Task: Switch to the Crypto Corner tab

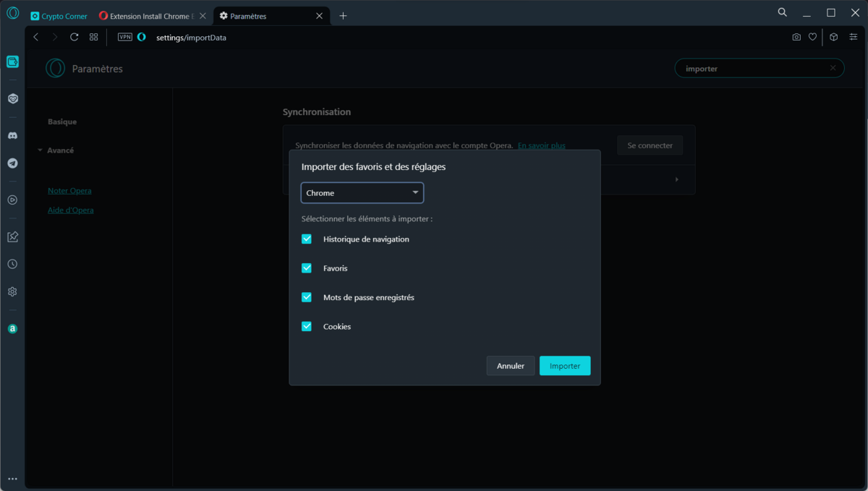Action: [x=59, y=16]
